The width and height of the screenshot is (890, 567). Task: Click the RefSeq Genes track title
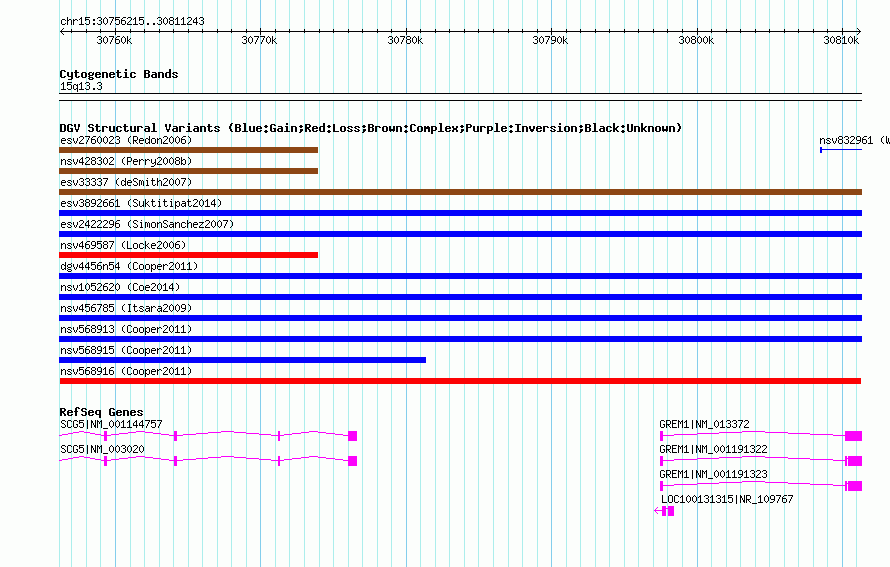click(101, 412)
